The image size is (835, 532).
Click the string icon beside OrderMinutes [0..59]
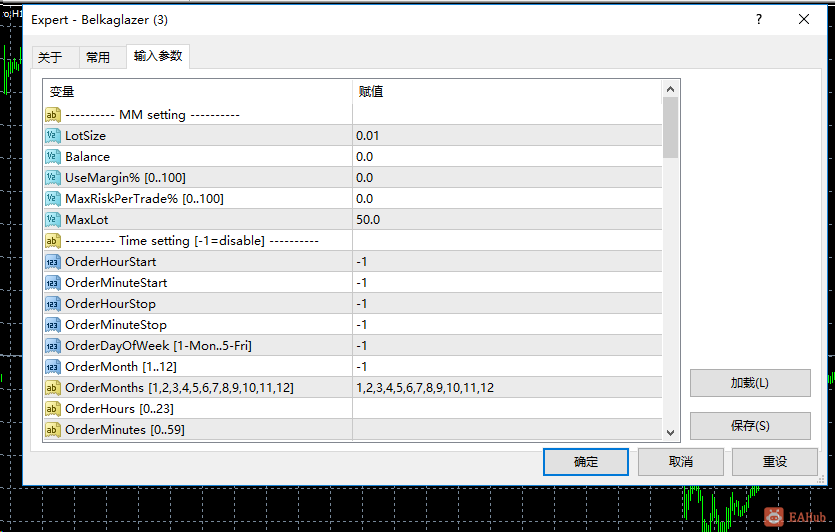pyautogui.click(x=52, y=430)
